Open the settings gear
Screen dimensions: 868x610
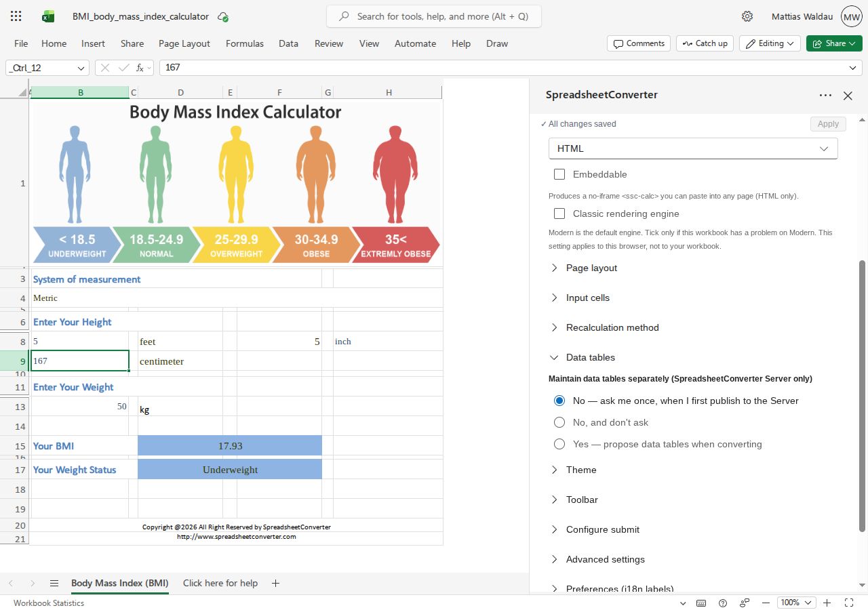[747, 16]
